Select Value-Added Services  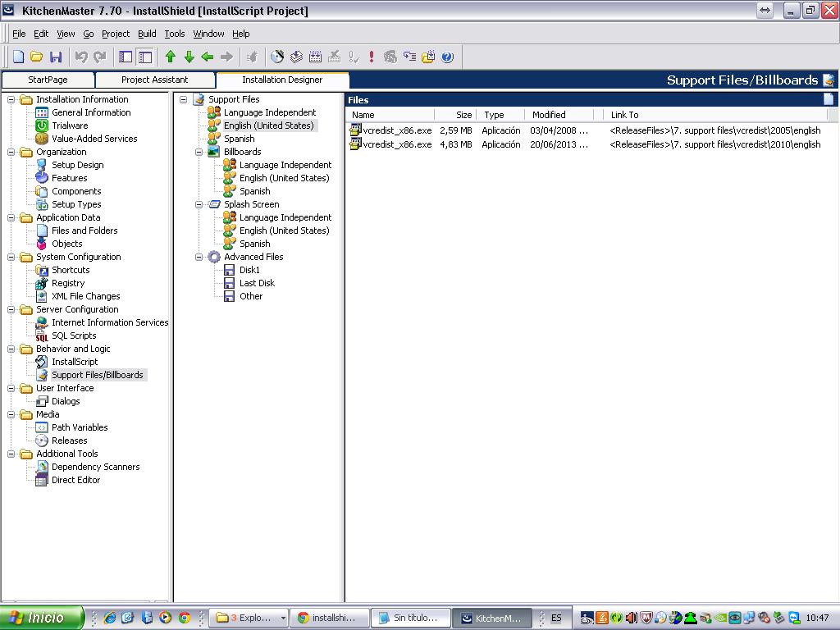coord(94,139)
